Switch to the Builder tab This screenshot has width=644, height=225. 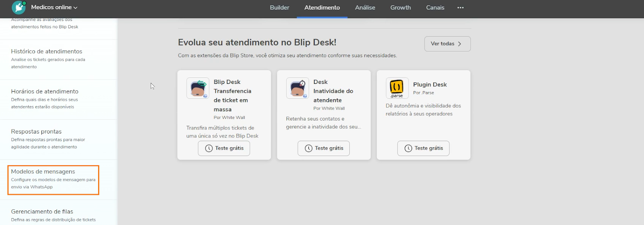coord(279,8)
